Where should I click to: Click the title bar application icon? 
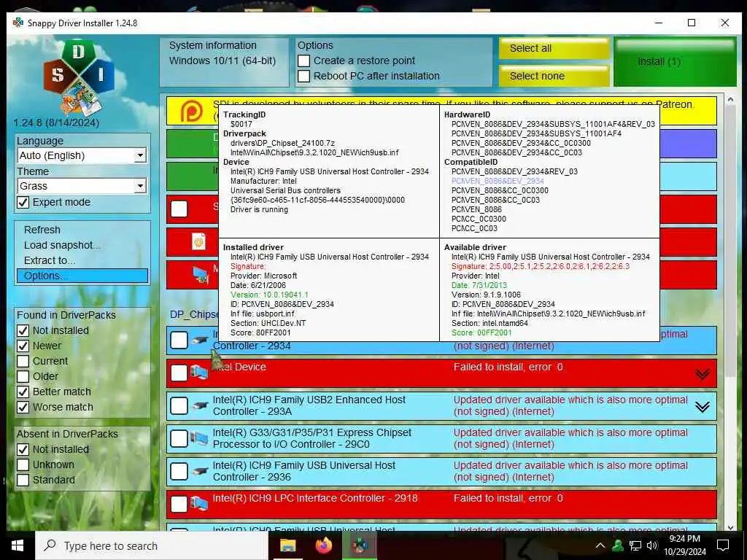pos(18,23)
